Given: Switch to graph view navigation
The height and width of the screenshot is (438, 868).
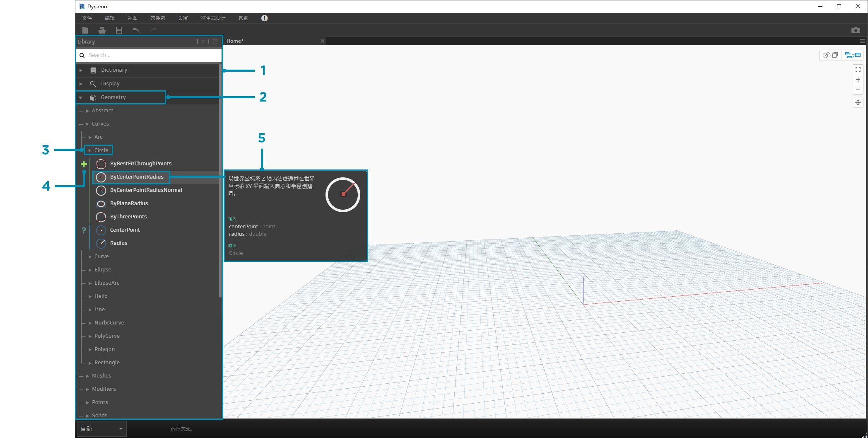Looking at the screenshot, I should [853, 55].
